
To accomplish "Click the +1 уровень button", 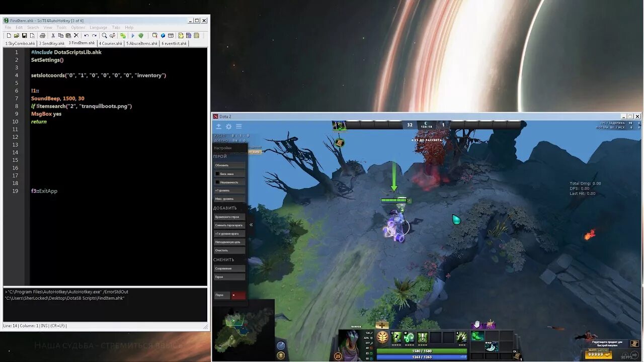I will point(229,191).
